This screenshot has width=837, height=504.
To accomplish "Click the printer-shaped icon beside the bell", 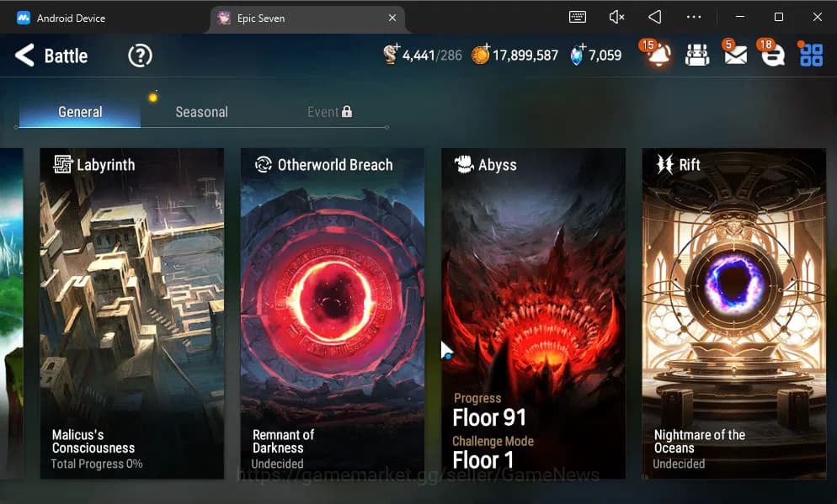I will [x=697, y=56].
